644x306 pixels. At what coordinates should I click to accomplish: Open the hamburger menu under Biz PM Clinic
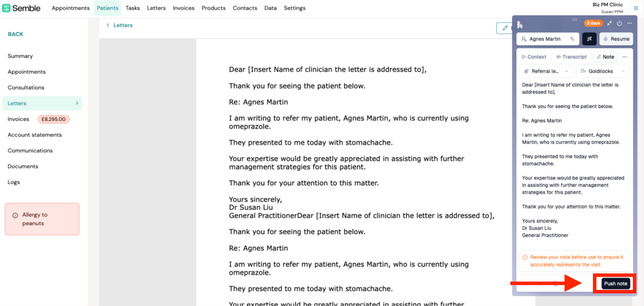pyautogui.click(x=636, y=8)
